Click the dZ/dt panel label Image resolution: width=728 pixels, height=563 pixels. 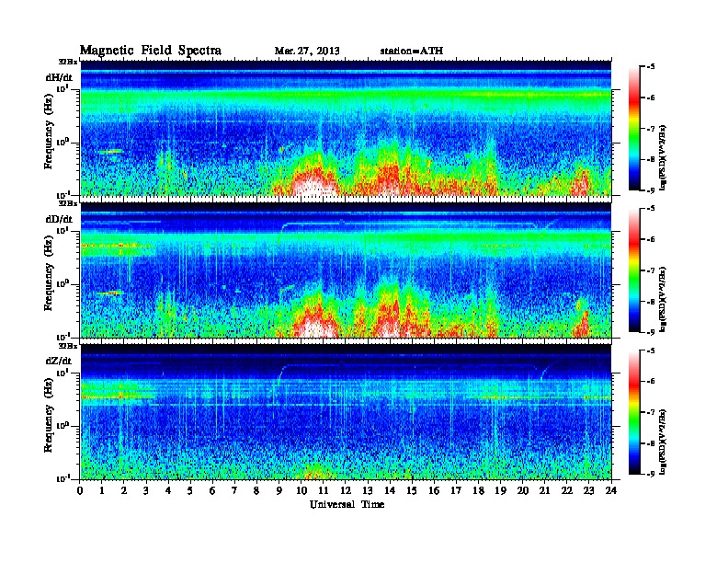pyautogui.click(x=59, y=361)
